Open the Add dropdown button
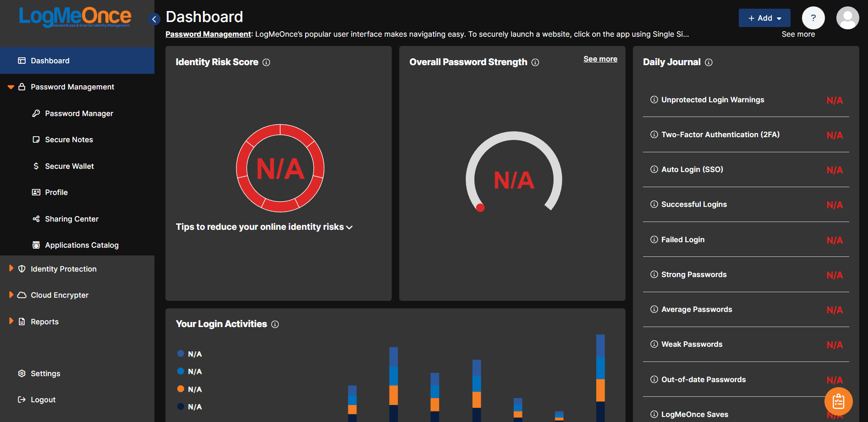868x422 pixels. point(764,18)
